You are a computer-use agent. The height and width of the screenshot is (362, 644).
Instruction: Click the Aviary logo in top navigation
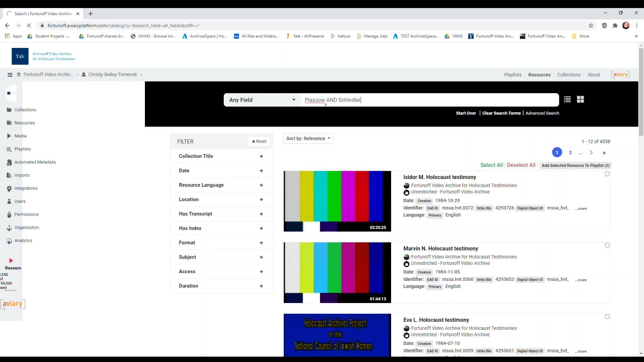pyautogui.click(x=621, y=75)
